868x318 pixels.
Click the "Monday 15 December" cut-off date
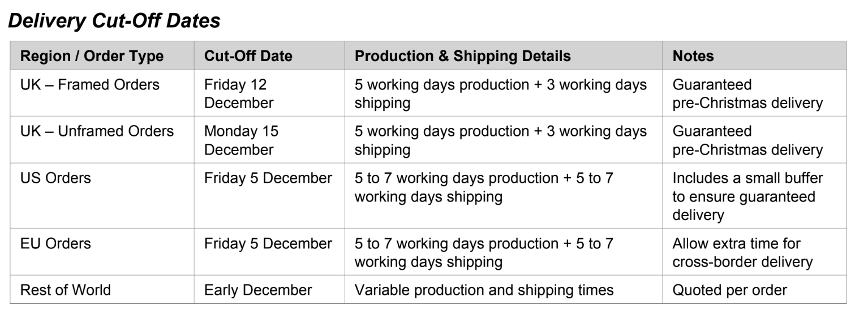tap(241, 140)
